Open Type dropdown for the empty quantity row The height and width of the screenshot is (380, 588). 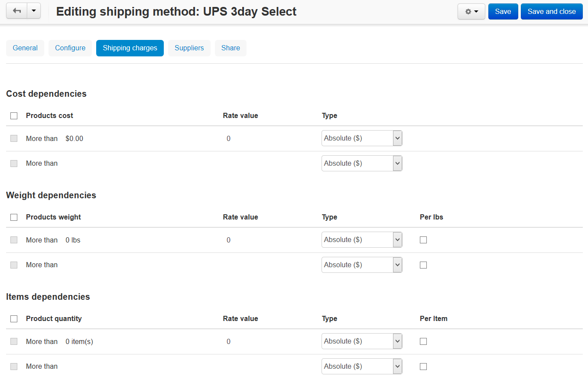362,367
